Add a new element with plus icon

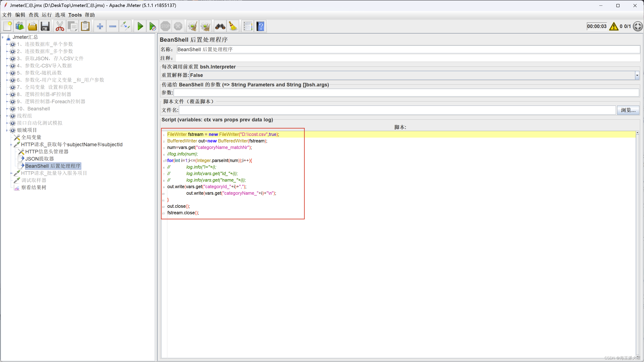click(100, 26)
